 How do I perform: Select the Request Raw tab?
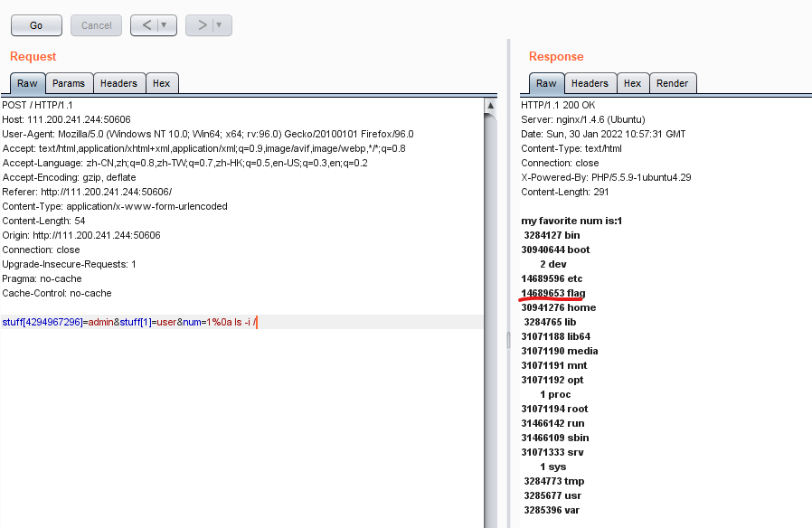[27, 83]
